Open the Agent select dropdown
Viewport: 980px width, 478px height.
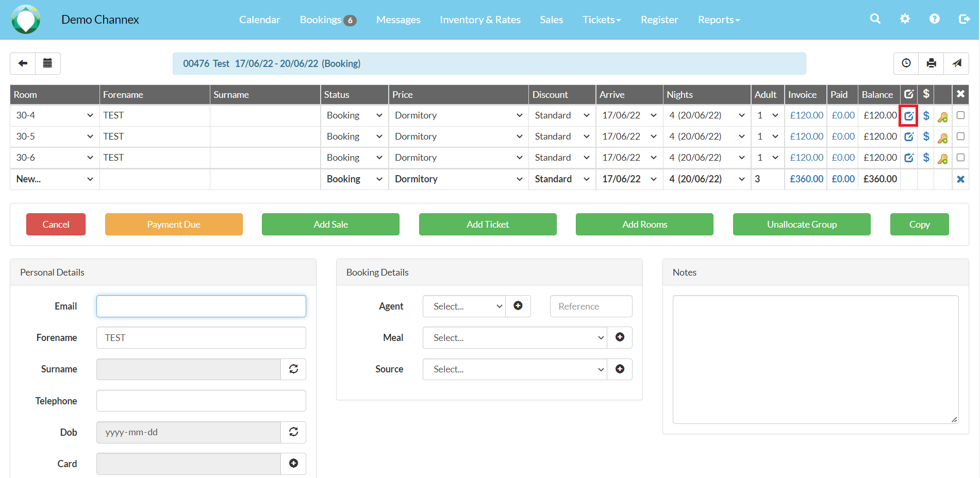(x=464, y=306)
